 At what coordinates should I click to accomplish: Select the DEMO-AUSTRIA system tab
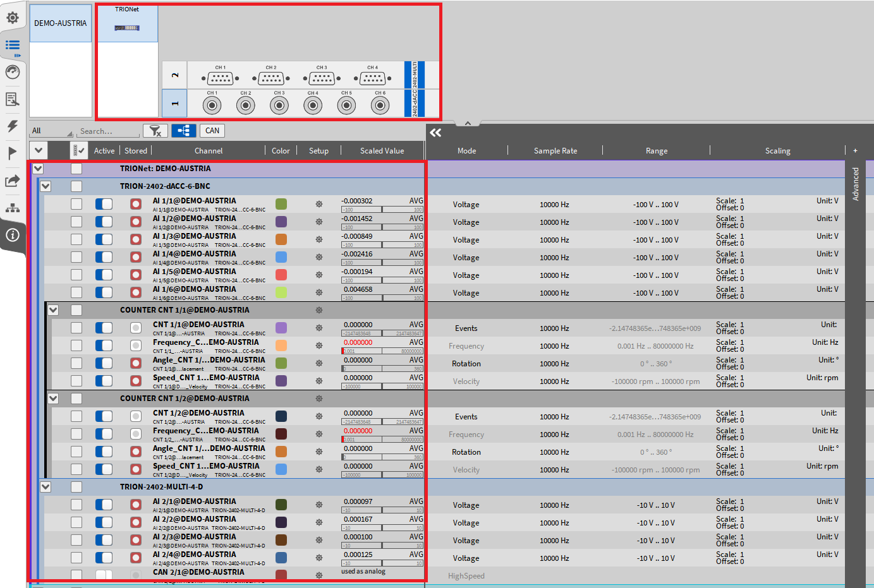click(x=61, y=23)
